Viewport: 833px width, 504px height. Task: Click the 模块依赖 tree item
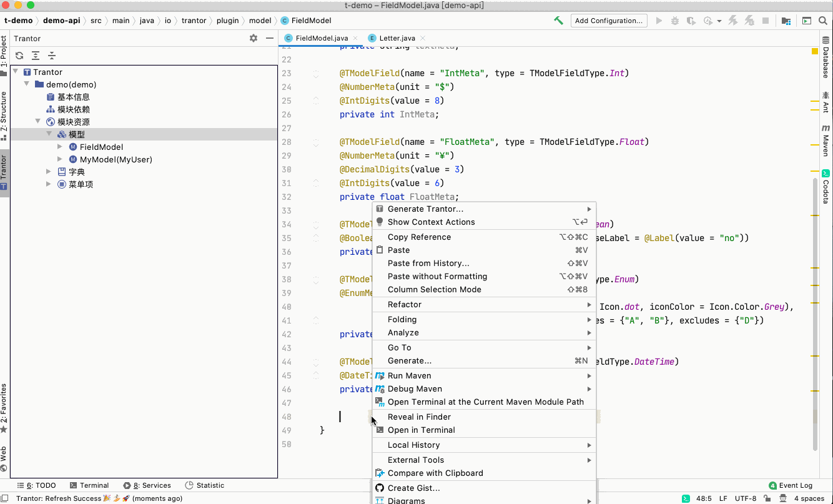(x=74, y=109)
